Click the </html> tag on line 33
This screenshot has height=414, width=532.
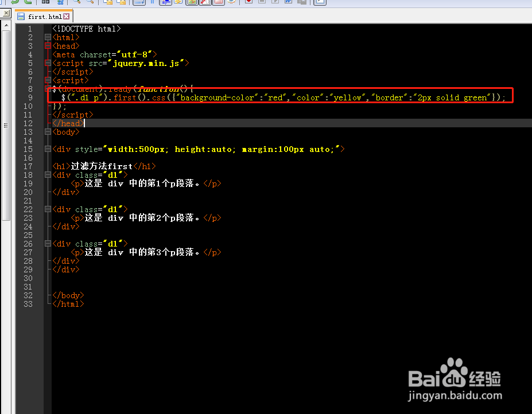tap(68, 304)
